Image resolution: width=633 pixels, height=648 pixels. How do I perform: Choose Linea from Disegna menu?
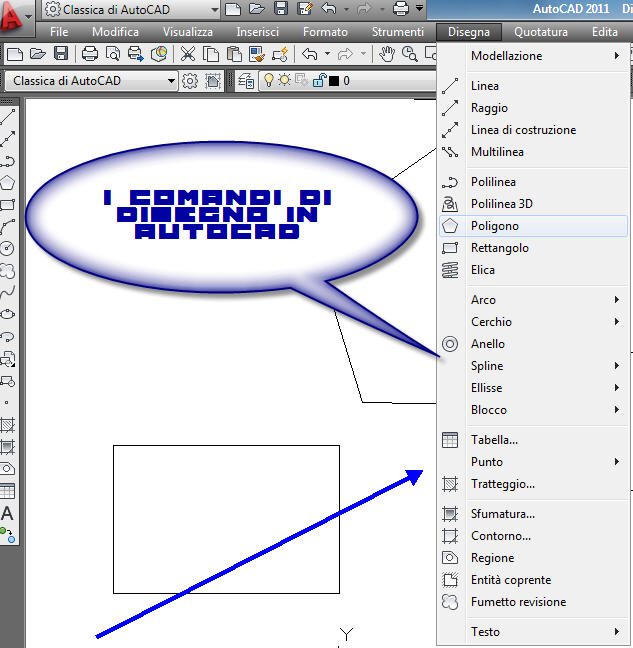click(x=534, y=86)
